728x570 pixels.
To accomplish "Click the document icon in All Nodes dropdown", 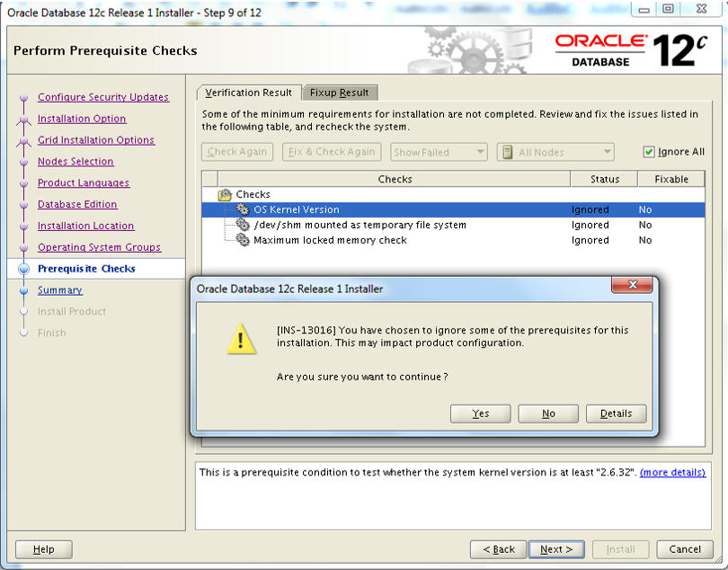I will click(508, 152).
